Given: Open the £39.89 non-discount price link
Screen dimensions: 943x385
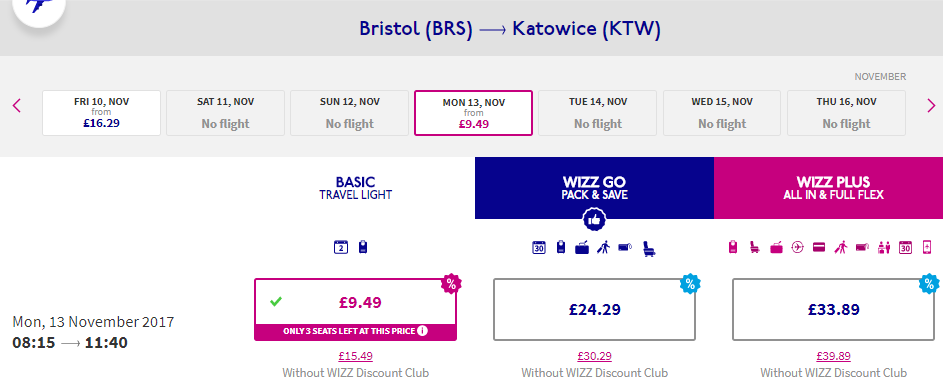Looking at the screenshot, I should (x=834, y=356).
